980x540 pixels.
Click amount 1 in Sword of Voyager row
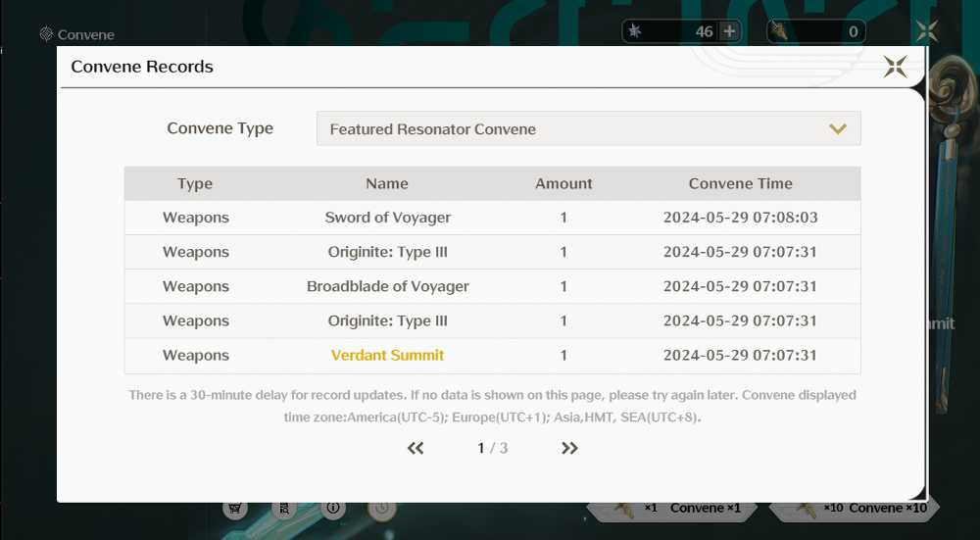(x=563, y=218)
